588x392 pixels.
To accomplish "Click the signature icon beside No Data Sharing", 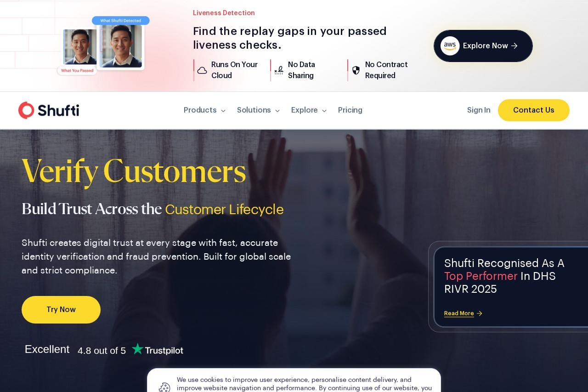I will [279, 70].
